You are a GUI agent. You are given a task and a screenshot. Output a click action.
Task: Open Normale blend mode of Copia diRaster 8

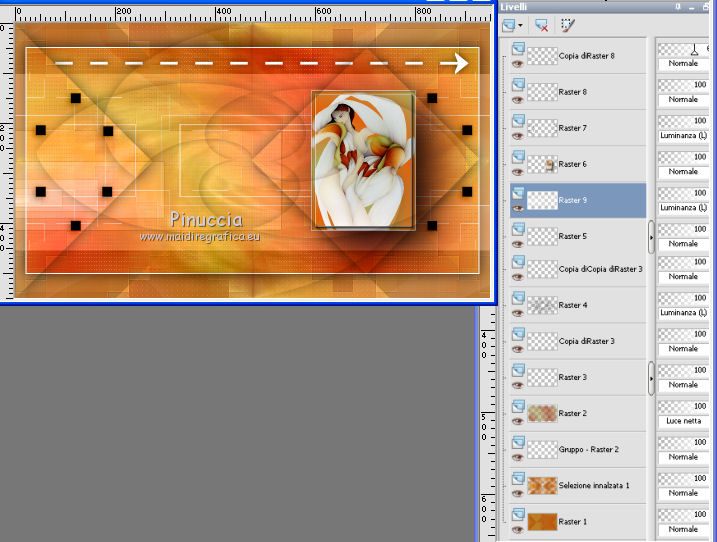684,64
